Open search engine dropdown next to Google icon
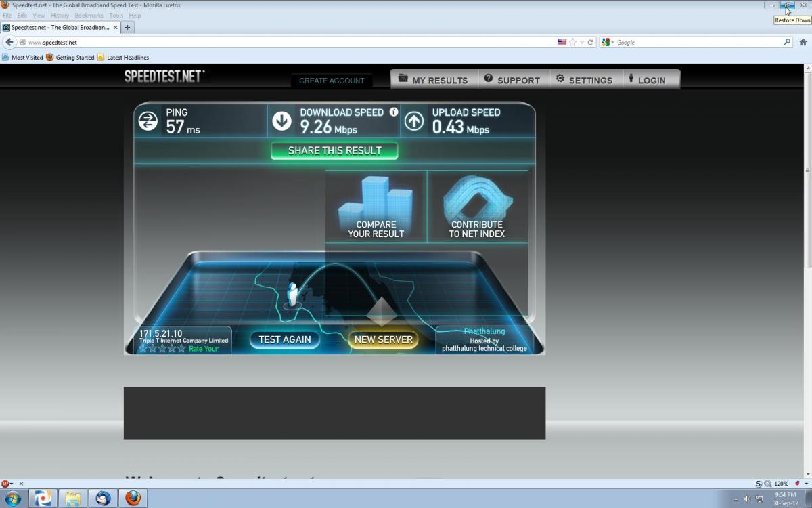 point(612,42)
